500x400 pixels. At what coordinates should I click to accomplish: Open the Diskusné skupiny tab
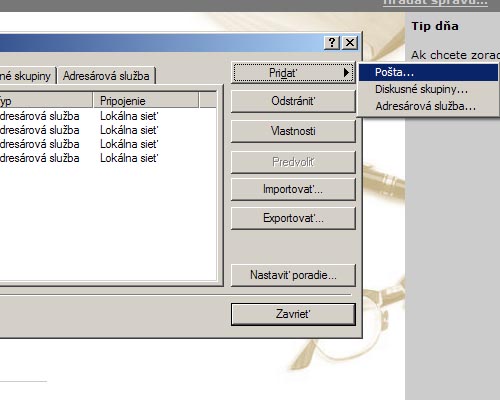click(27, 76)
